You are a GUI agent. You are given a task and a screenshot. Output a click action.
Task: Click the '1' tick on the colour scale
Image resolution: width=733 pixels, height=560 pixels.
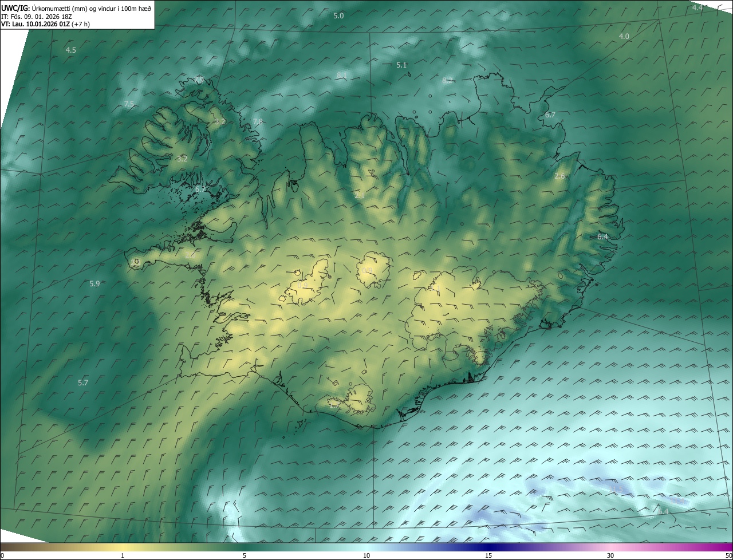pos(123,555)
